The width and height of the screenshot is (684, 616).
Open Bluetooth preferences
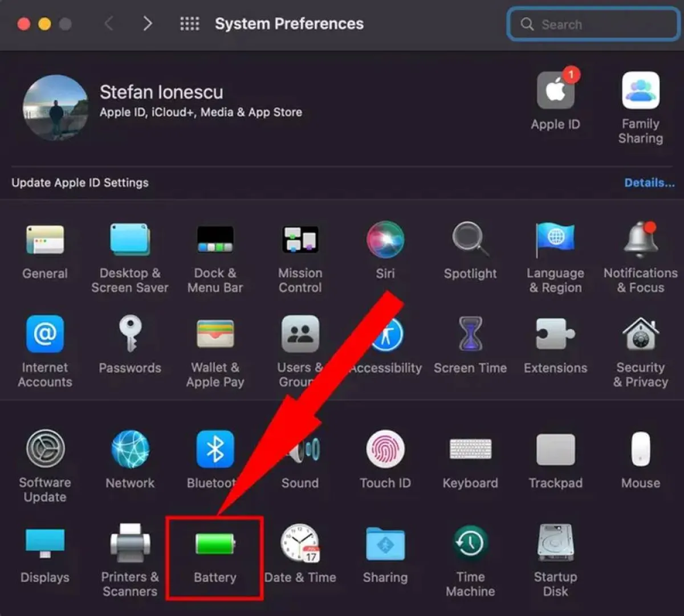click(x=214, y=448)
